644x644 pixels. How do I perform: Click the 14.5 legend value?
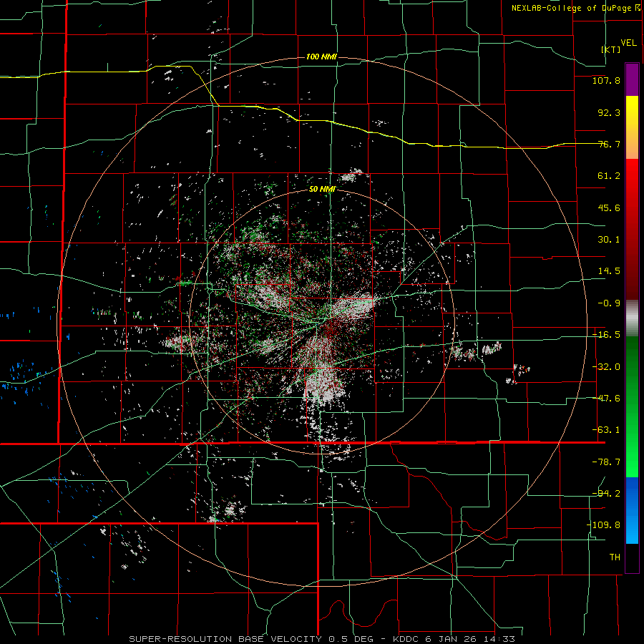pyautogui.click(x=609, y=271)
